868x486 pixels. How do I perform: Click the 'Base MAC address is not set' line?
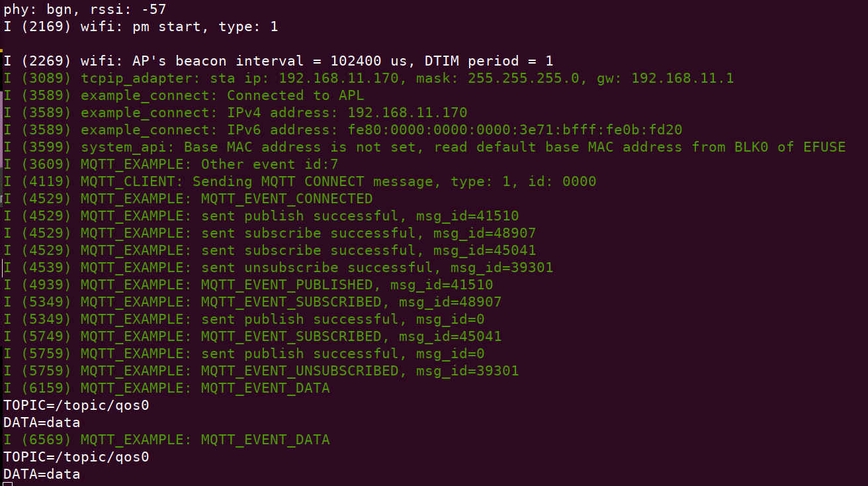425,147
